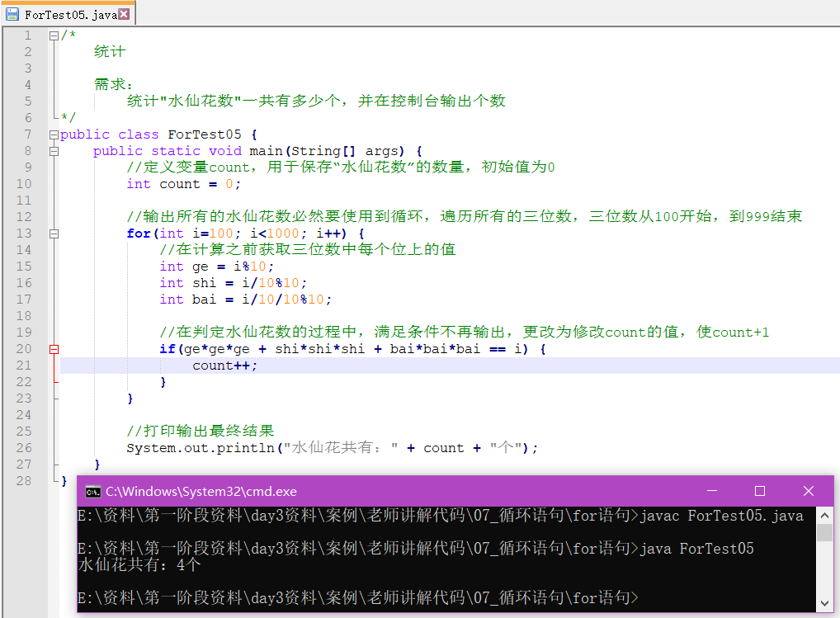Minimize the cmd.exe window
This screenshot has height=618, width=840.
pyautogui.click(x=712, y=491)
